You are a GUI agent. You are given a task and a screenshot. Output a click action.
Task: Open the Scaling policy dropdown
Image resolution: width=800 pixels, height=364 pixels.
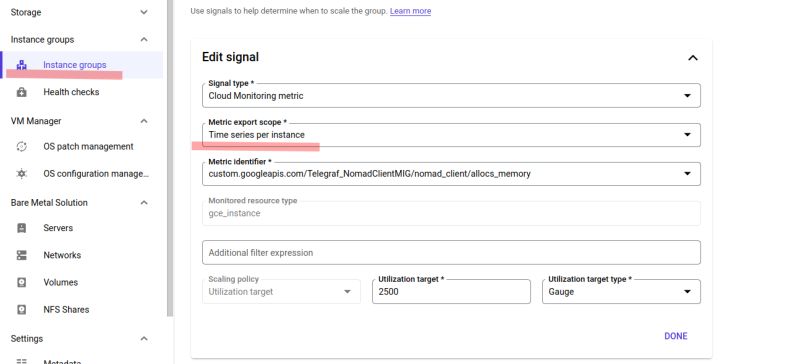pos(281,292)
